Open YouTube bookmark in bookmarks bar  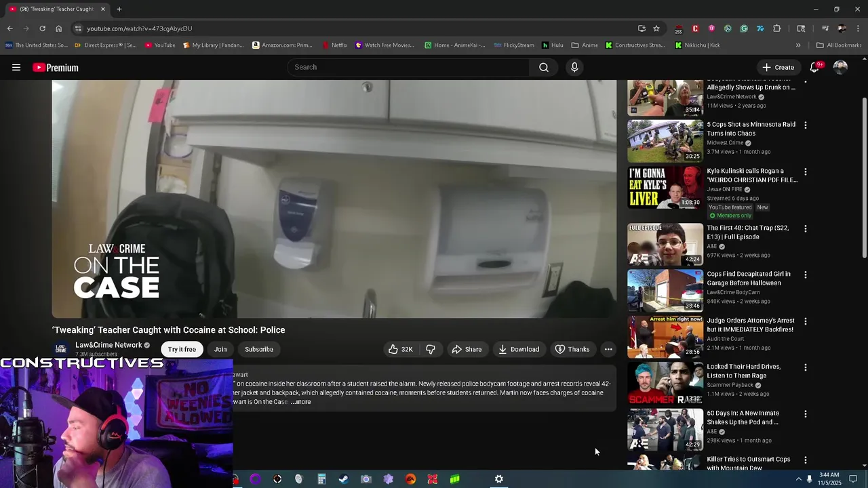(159, 45)
